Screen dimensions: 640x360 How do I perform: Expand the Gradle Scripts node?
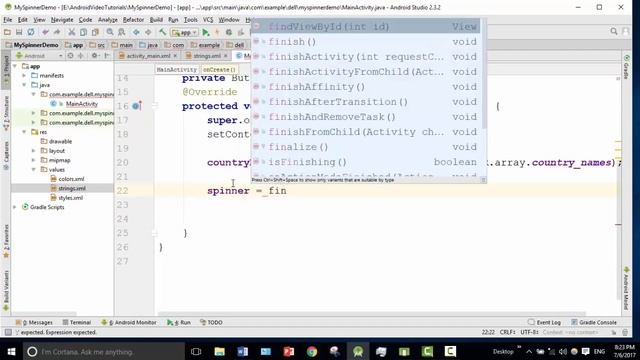pyautogui.click(x=15, y=207)
